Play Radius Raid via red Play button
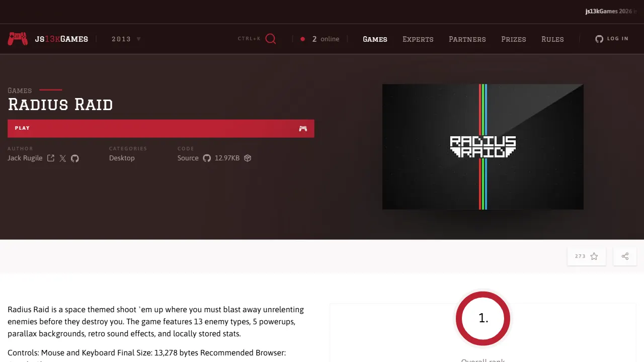Image resolution: width=644 pixels, height=362 pixels. pos(161,128)
